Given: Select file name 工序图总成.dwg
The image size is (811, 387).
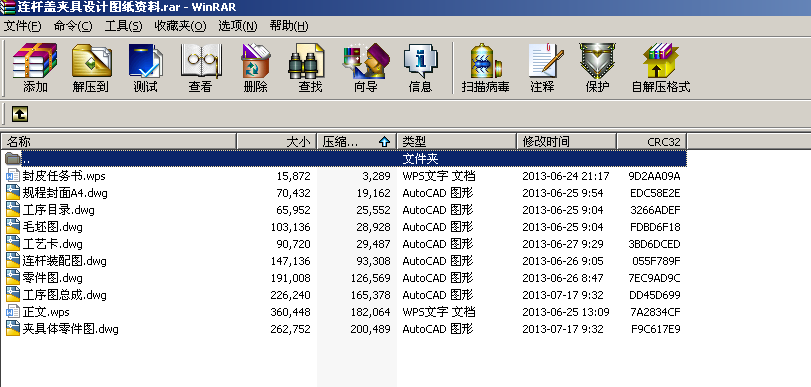Looking at the screenshot, I should (64, 295).
